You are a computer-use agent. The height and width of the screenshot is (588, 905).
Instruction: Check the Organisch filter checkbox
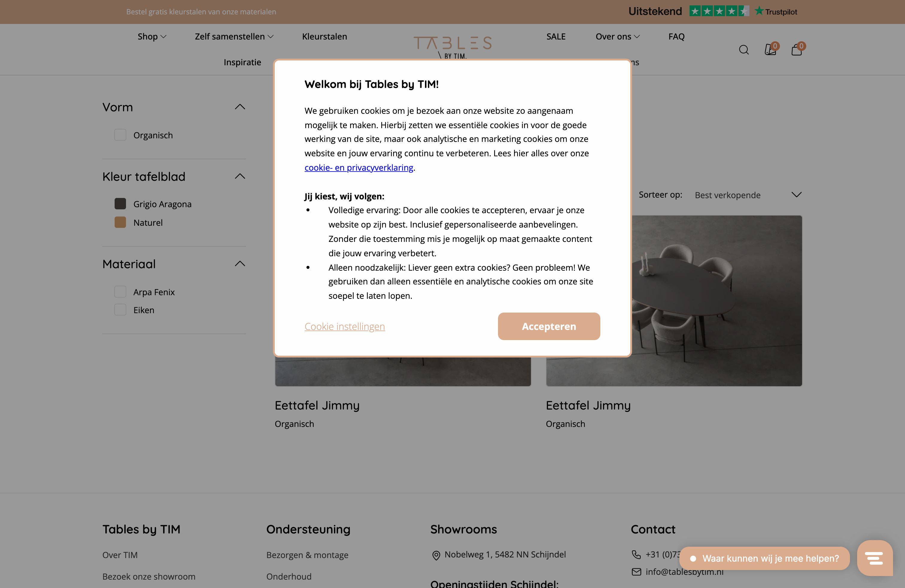(120, 135)
